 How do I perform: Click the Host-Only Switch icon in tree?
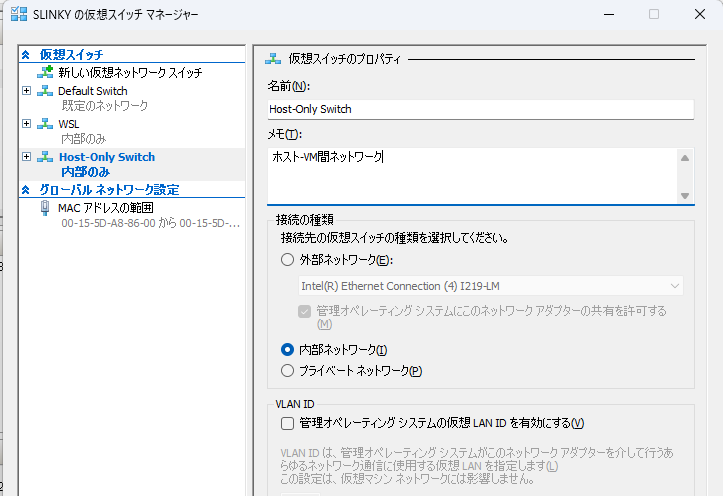point(45,157)
